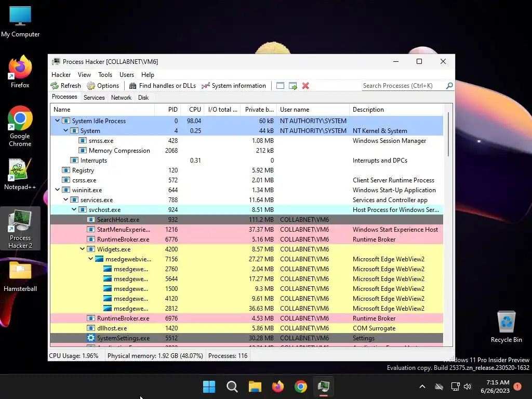Switch to the Network tab
Viewport: 532px width, 399px height.
point(121,98)
